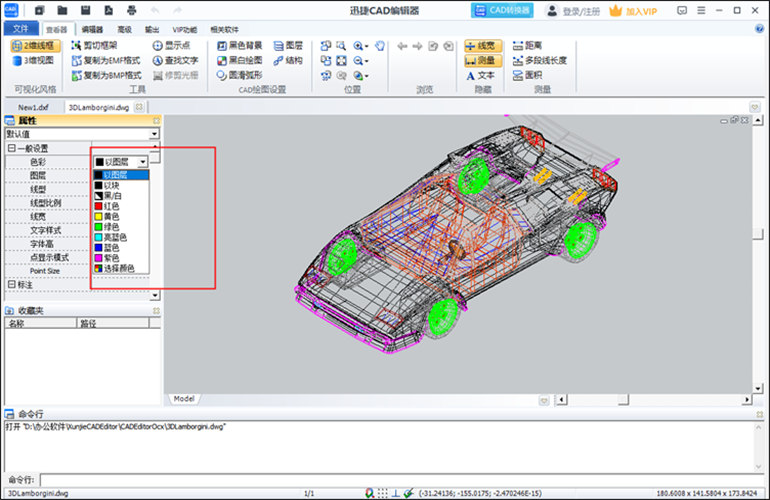This screenshot has width=770, height=500.
Task: Pick 选择颜色 custom color option
Action: tap(121, 268)
